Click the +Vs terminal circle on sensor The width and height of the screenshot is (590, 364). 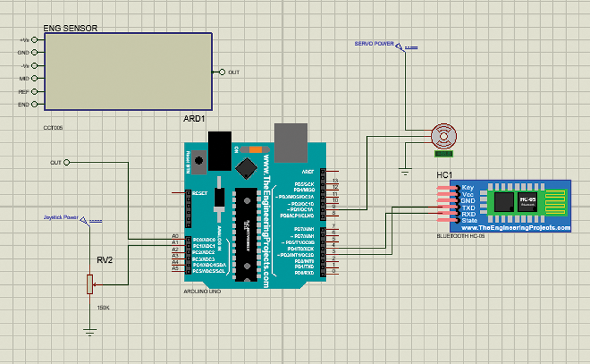pyautogui.click(x=34, y=40)
